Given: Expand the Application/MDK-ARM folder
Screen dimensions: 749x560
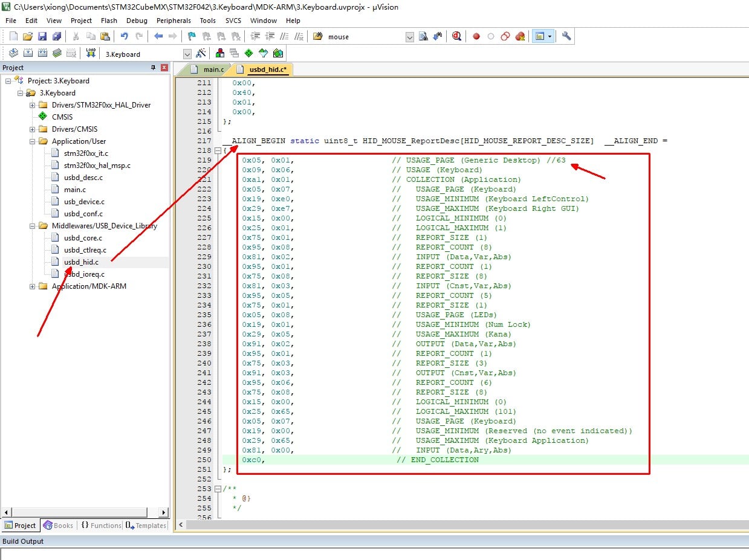Looking at the screenshot, I should [x=33, y=286].
